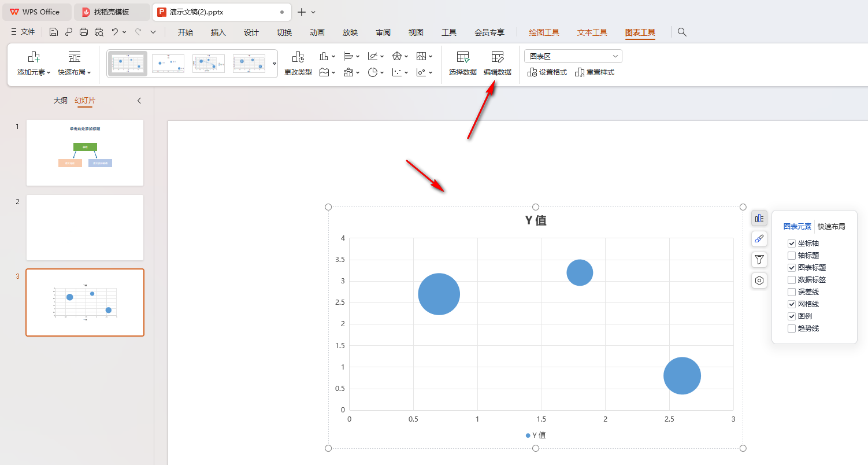Image resolution: width=868 pixels, height=465 pixels.
Task: Enable the 数据标签 checkbox
Action: pyautogui.click(x=792, y=280)
